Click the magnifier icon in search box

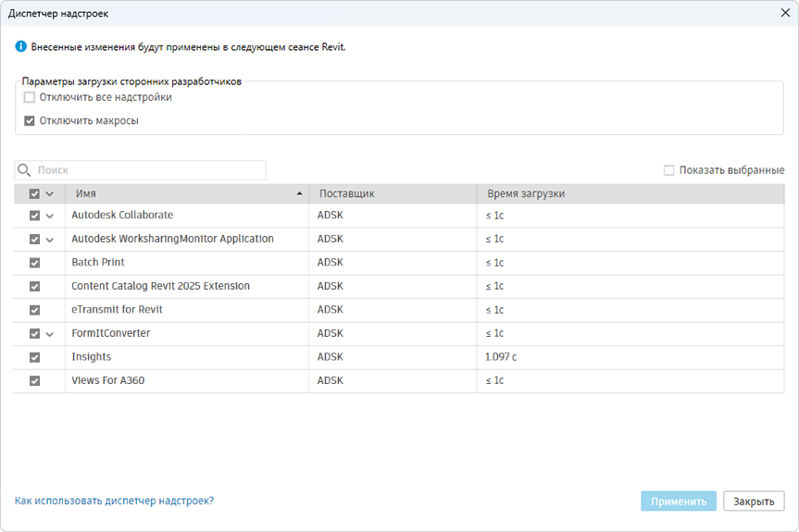(24, 170)
